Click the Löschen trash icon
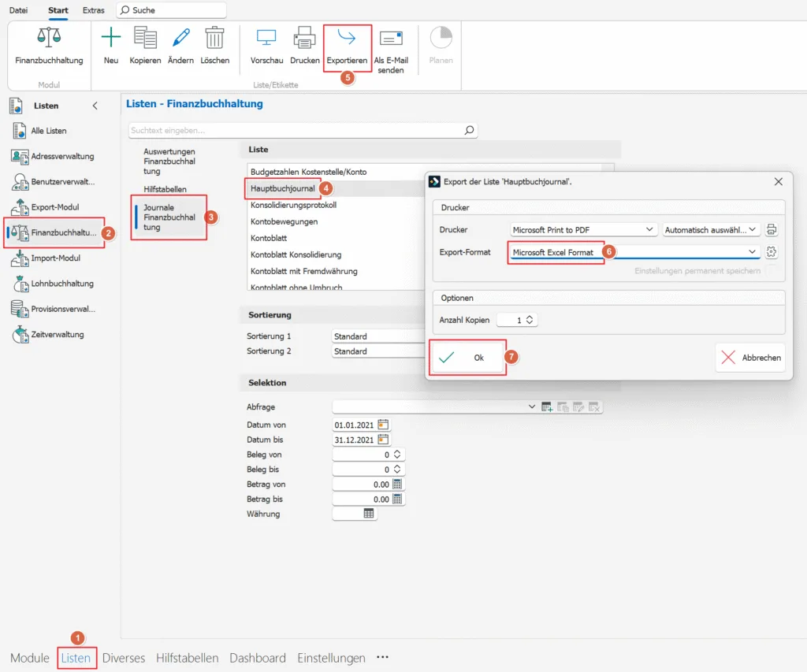The image size is (807, 672). 214,39
